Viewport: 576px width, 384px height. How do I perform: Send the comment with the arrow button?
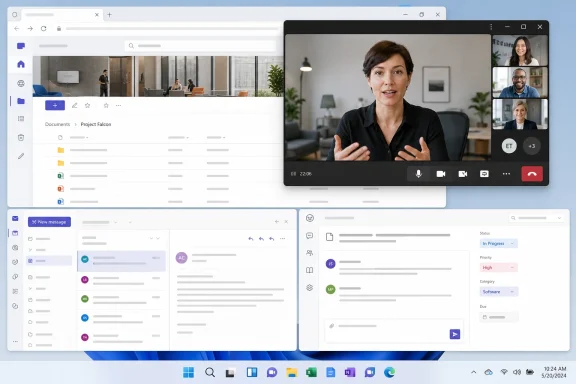pyautogui.click(x=455, y=334)
